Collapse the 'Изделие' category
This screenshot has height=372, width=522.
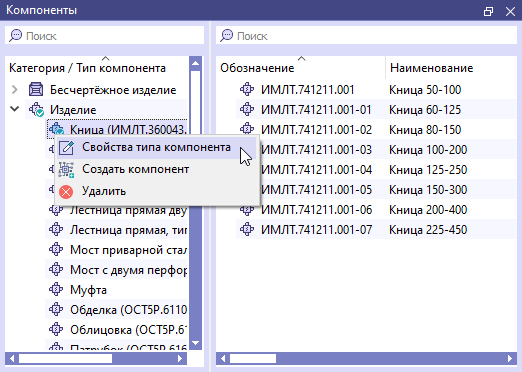click(15, 109)
